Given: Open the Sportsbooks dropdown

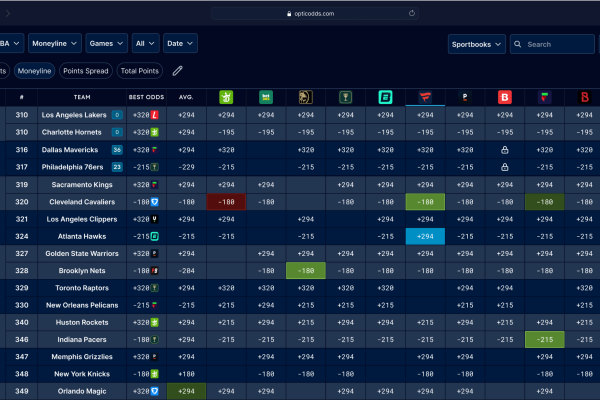Looking at the screenshot, I should pos(476,44).
